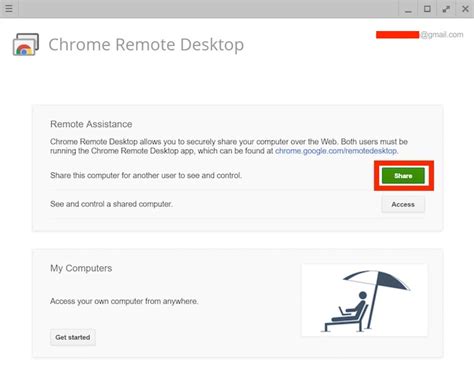Click 'Access your own computer from anywhere' text

click(x=124, y=301)
